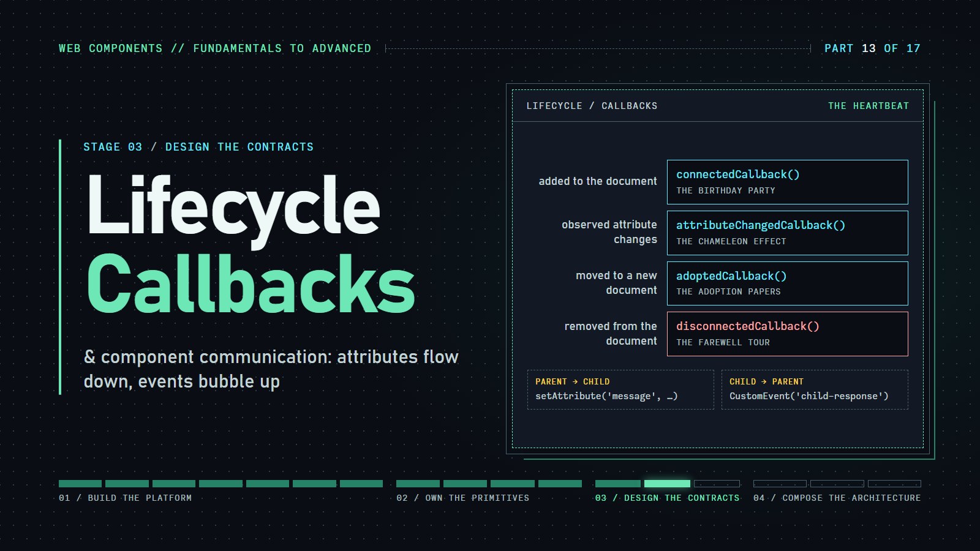
Task: Click the 'added to the document' label
Action: tap(598, 181)
